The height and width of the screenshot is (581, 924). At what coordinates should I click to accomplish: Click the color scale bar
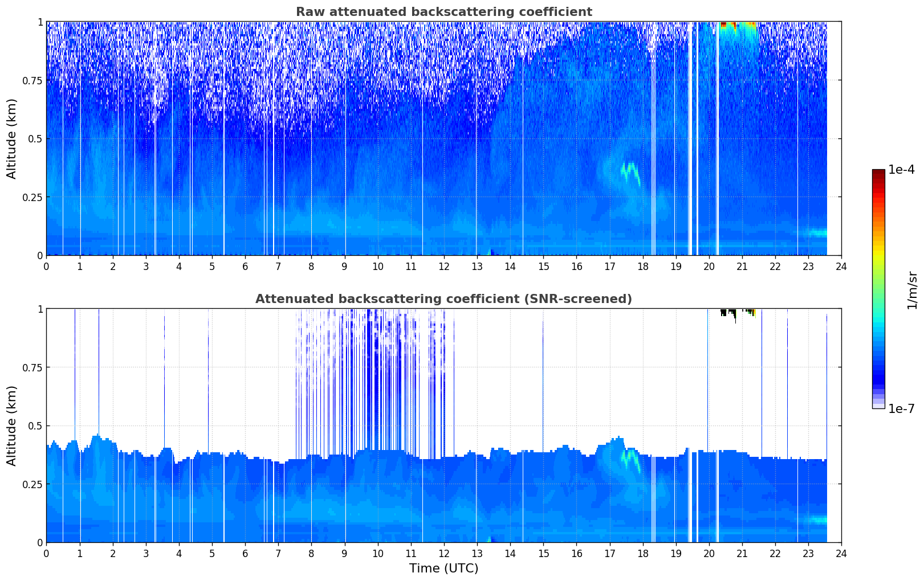tap(878, 289)
